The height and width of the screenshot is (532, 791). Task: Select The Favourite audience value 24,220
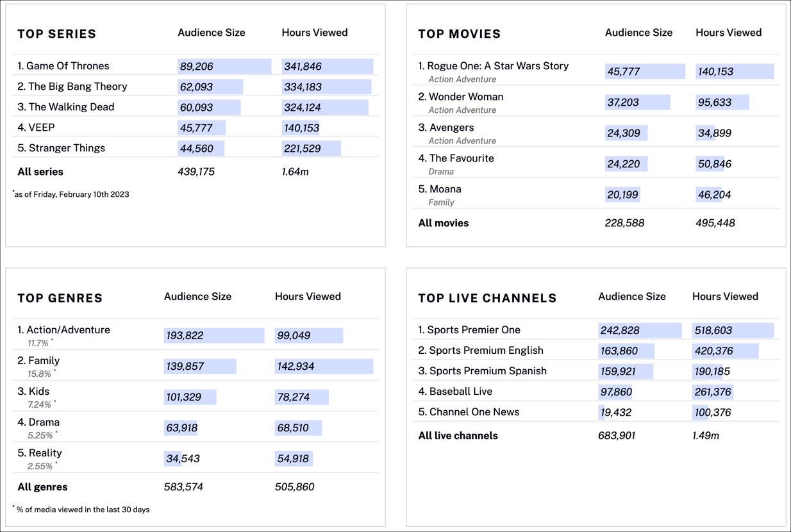(624, 164)
